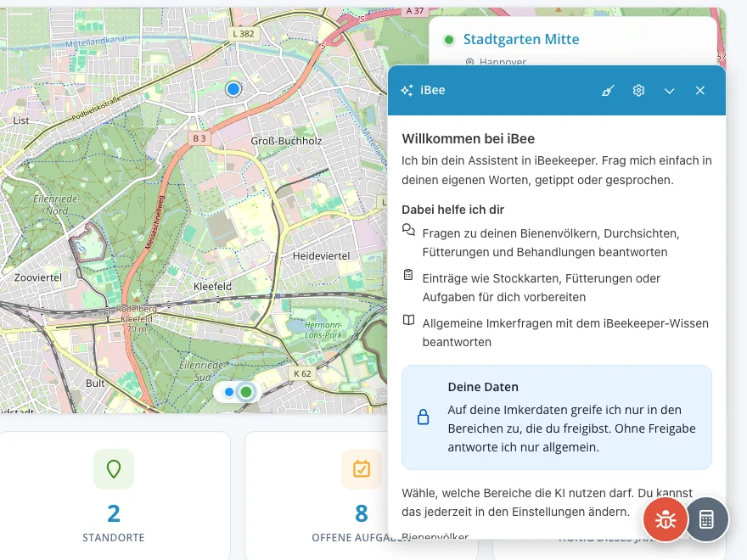The width and height of the screenshot is (747, 560).
Task: Click the 'L 382' road sign on map
Action: 244,34
